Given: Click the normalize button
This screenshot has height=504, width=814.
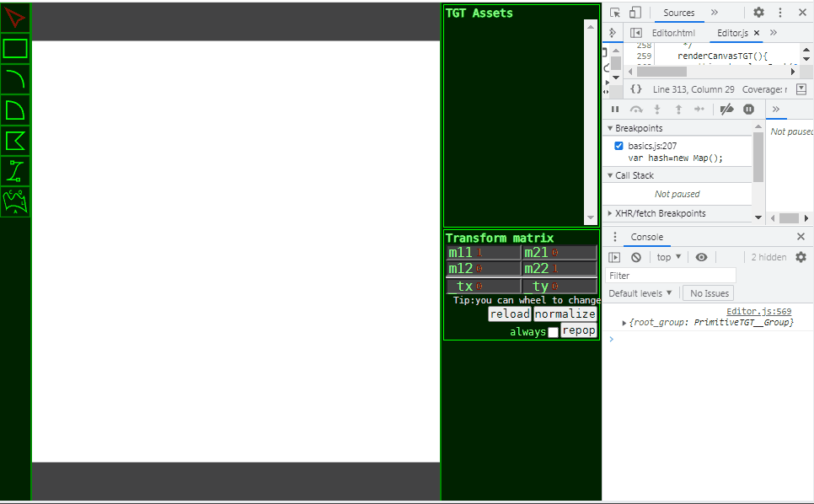Looking at the screenshot, I should pyautogui.click(x=565, y=314).
